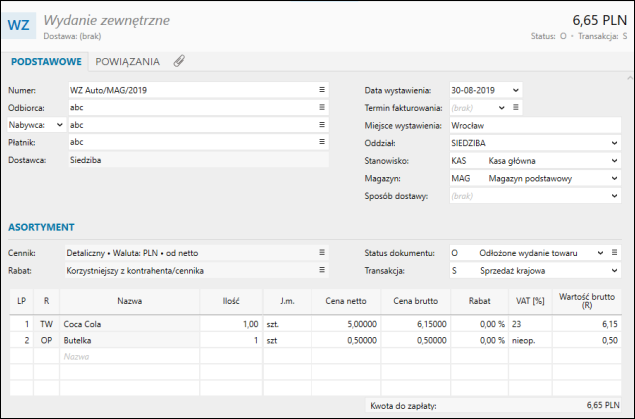The width and height of the screenshot is (635, 419).
Task: Open the Nabywca label dropdown arrow
Action: pyautogui.click(x=59, y=125)
